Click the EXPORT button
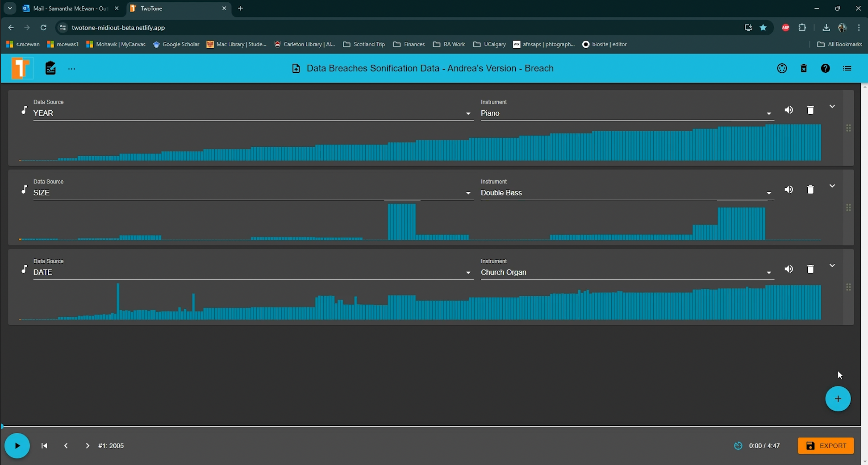 (x=826, y=445)
